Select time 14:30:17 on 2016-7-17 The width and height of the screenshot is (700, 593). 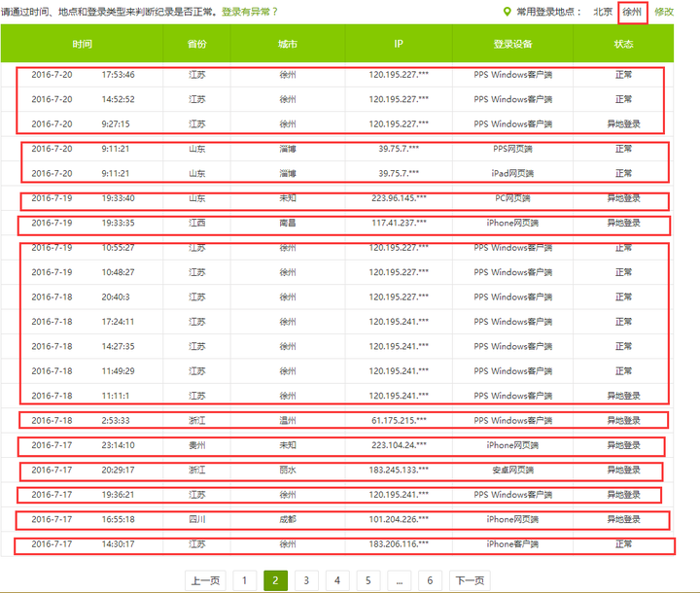[x=118, y=543]
